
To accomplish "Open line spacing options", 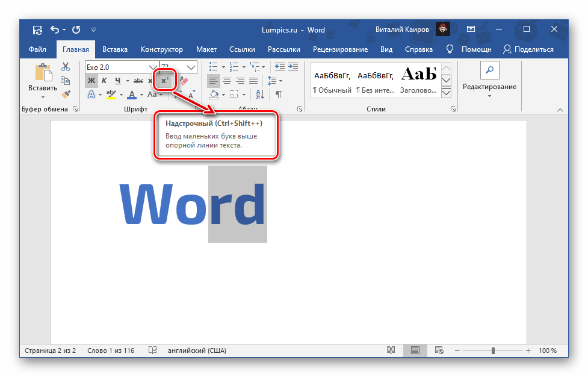I will coord(274,81).
